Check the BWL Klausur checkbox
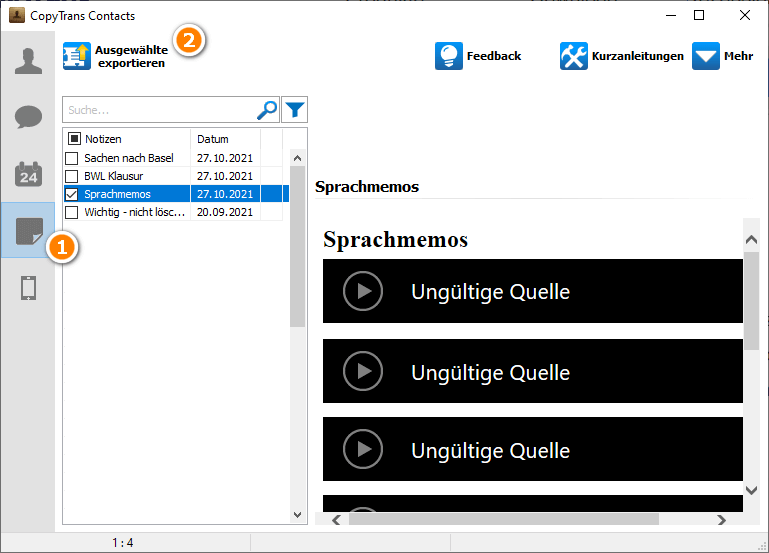The width and height of the screenshot is (769, 553). (x=72, y=176)
